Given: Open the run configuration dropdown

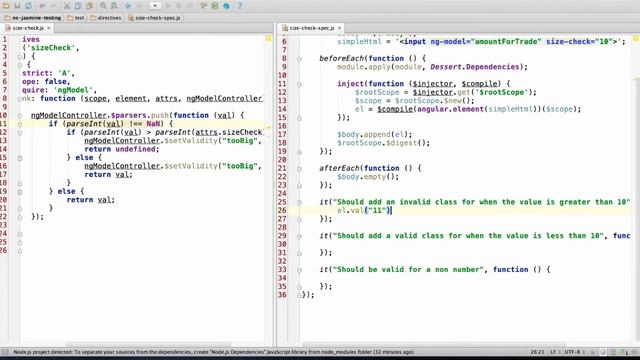Looking at the screenshot, I should (x=155, y=6).
